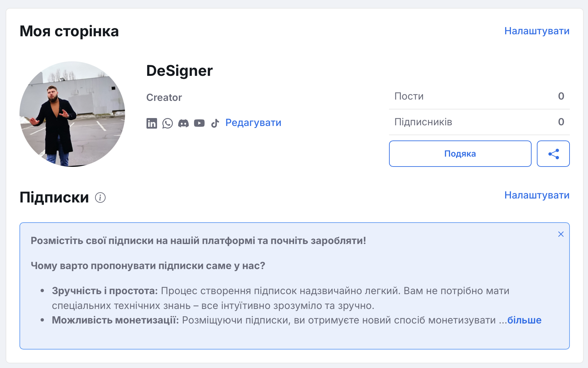The height and width of the screenshot is (368, 588).
Task: Click the banner title Розмістіть свої підписки
Action: (x=198, y=241)
